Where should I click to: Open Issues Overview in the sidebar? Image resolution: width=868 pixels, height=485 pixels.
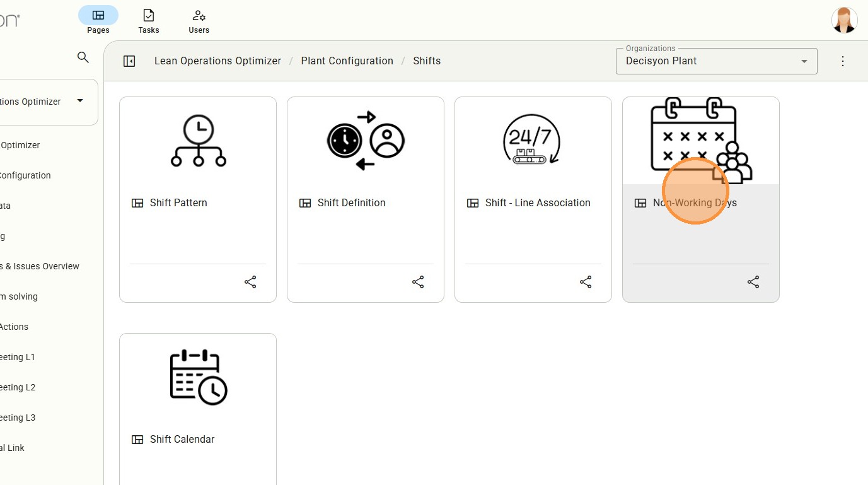(x=40, y=266)
